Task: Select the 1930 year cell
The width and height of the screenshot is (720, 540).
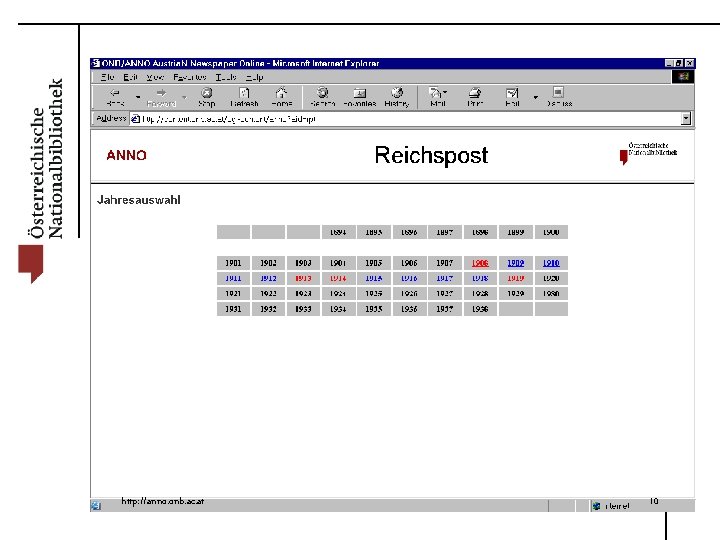Action: click(x=551, y=293)
